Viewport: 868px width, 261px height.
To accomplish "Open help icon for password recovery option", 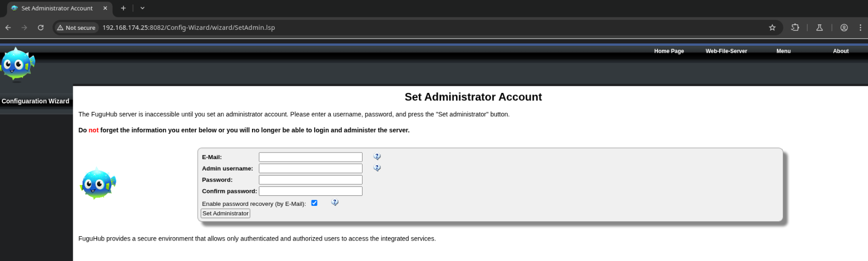I will pos(335,202).
